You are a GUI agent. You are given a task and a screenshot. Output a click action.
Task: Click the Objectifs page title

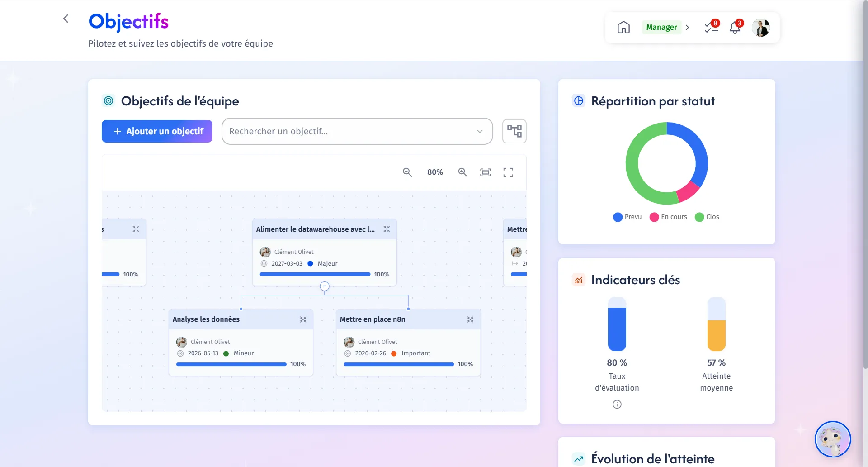(128, 21)
